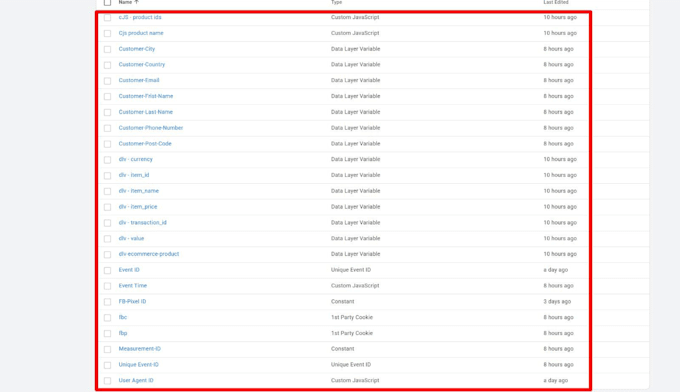This screenshot has width=680, height=392.
Task: Open the 'cJS - product ids' variable
Action: click(x=140, y=17)
